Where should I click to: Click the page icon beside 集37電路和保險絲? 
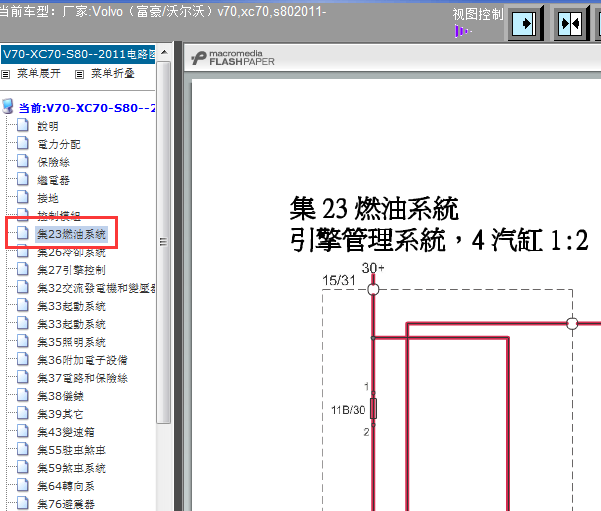pyautogui.click(x=23, y=377)
